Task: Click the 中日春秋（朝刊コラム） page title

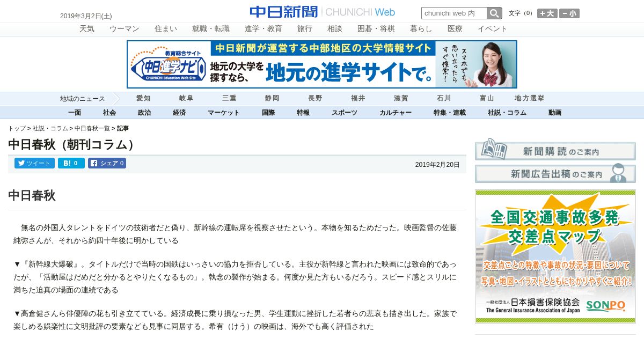Action: click(x=74, y=145)
